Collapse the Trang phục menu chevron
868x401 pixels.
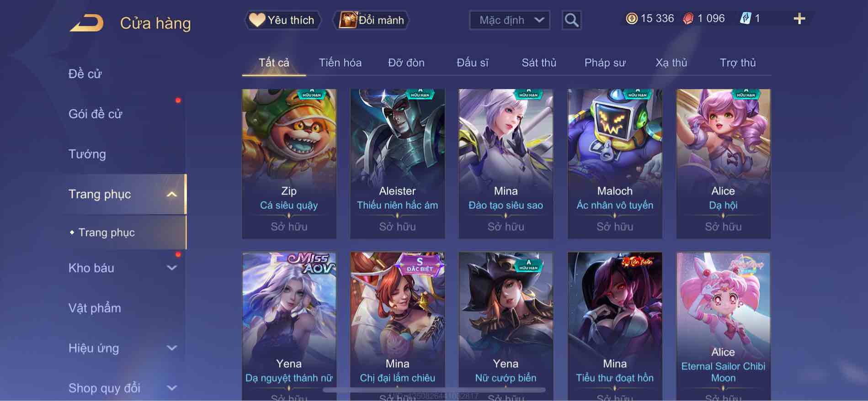coord(172,194)
